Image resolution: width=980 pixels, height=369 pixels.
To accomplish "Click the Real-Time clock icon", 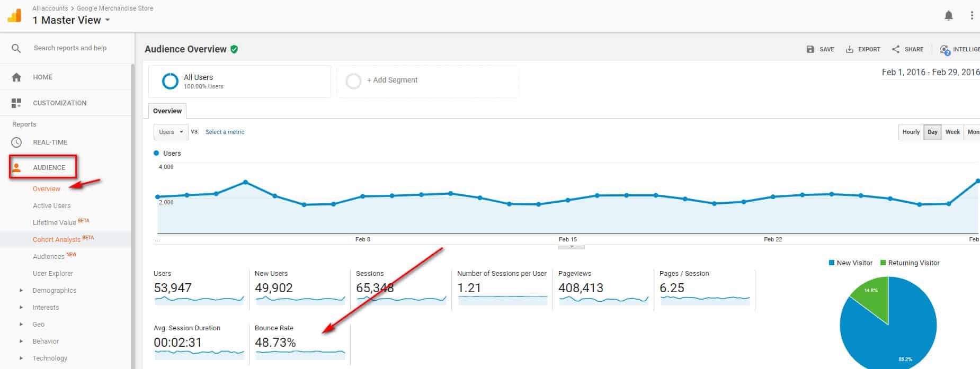I will tap(16, 142).
